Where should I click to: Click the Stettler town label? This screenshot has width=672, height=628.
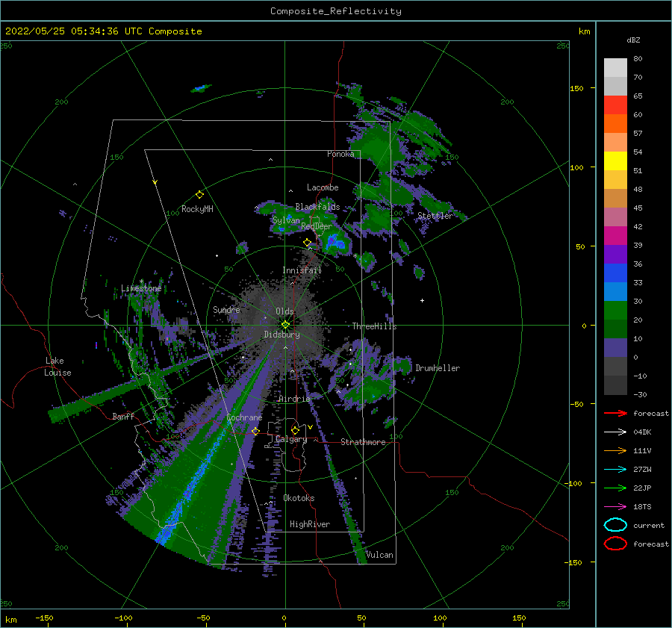(435, 216)
